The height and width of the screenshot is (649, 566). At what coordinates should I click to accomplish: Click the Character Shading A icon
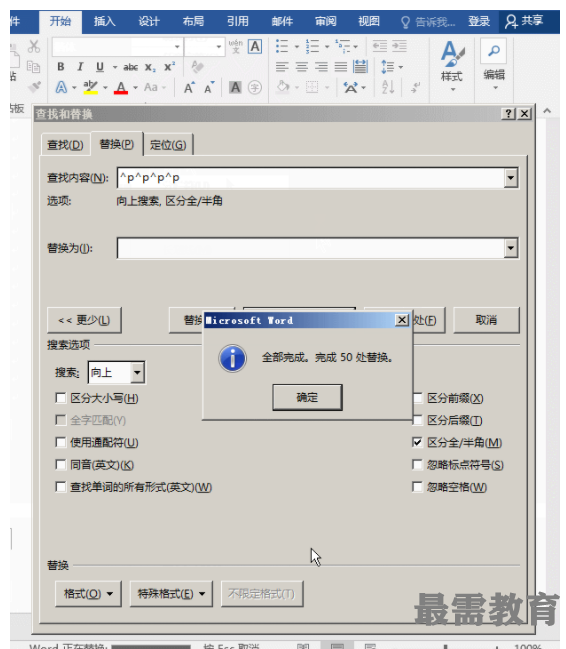tap(235, 87)
